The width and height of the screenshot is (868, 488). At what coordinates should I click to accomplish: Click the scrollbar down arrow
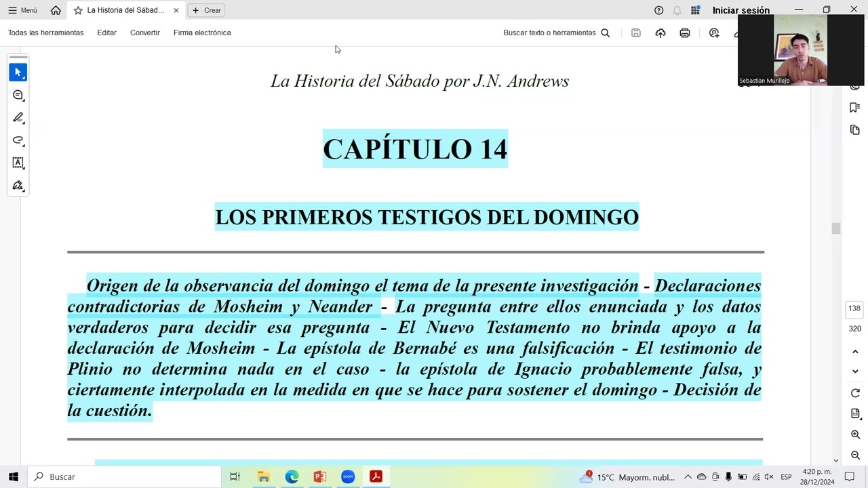click(835, 460)
